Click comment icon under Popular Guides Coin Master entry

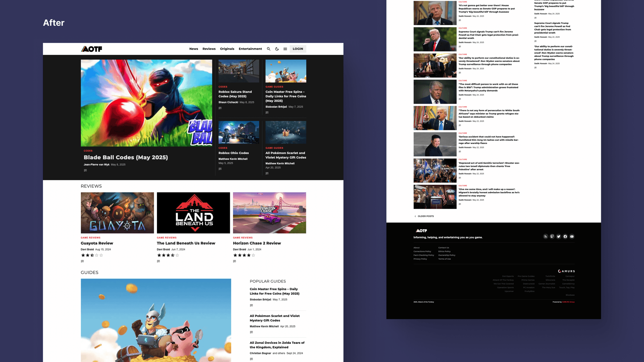[252, 305]
